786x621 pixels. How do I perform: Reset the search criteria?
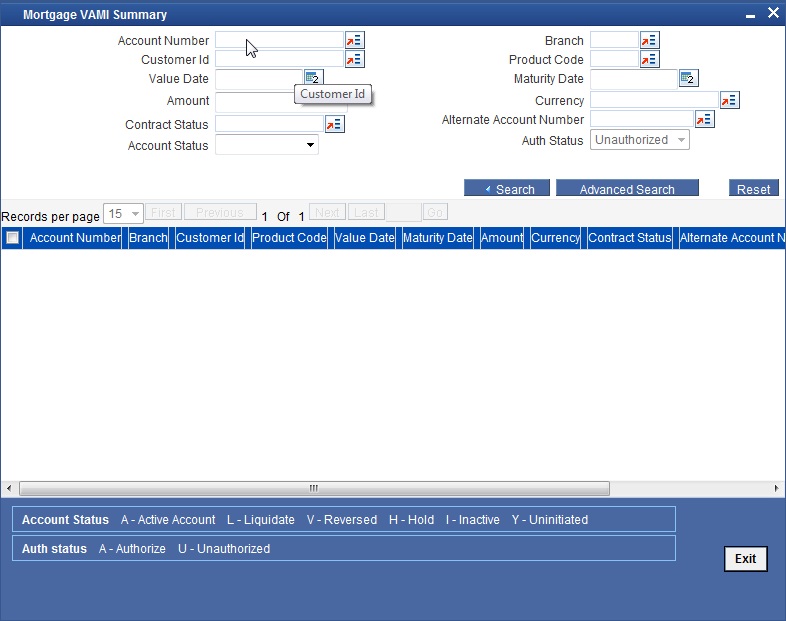tap(753, 188)
